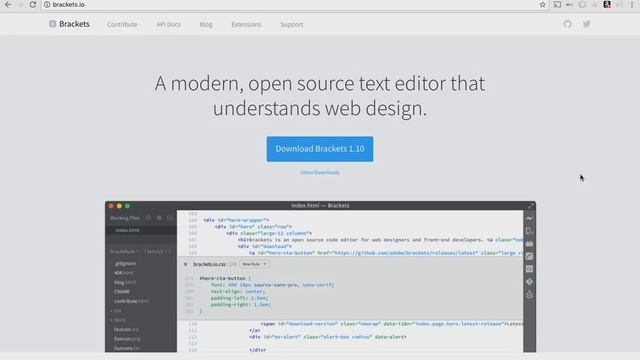Image resolution: width=640 pixels, height=360 pixels.
Task: Open the Brackets Twitter icon link
Action: [x=587, y=24]
